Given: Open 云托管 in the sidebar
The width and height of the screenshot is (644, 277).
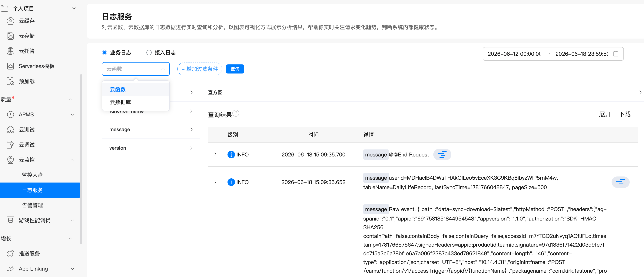Looking at the screenshot, I should (x=27, y=51).
